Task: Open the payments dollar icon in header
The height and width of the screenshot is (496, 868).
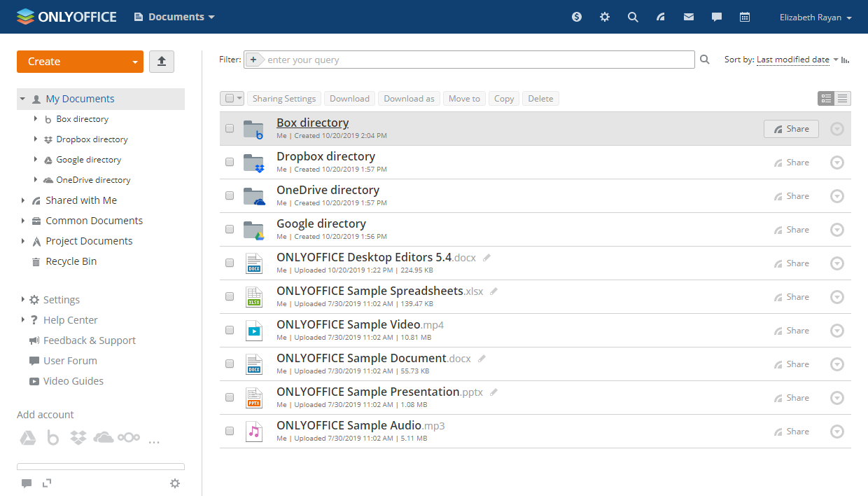Action: 577,17
